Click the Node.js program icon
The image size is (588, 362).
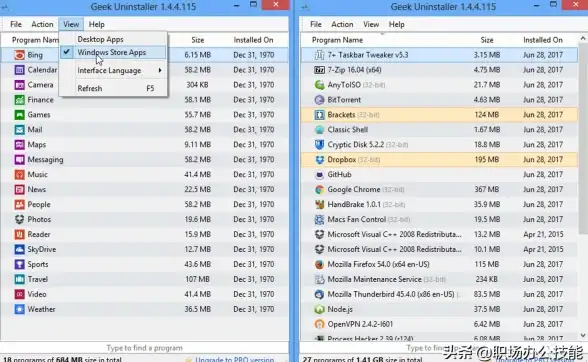(x=320, y=309)
